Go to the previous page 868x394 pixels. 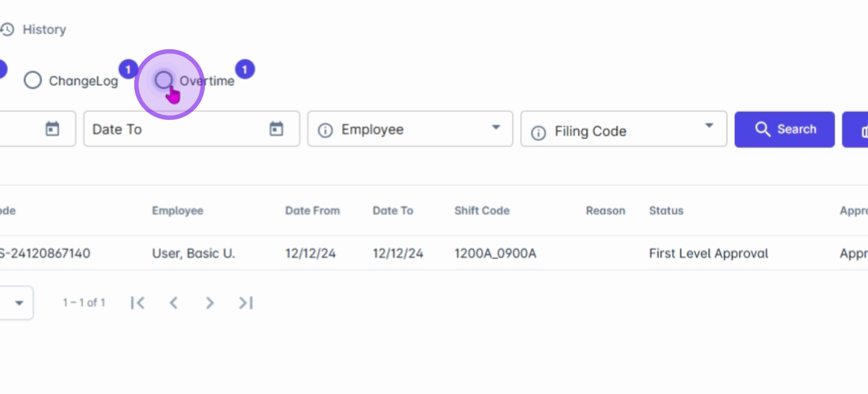tap(174, 303)
